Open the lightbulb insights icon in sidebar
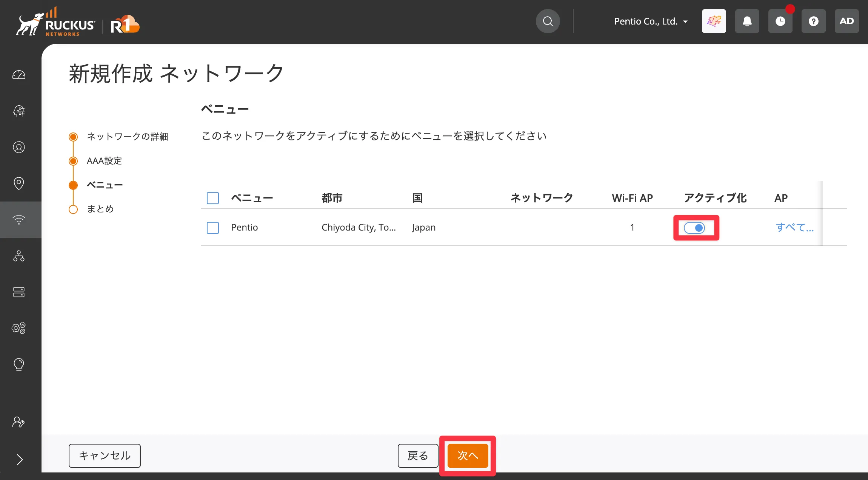 [19, 365]
